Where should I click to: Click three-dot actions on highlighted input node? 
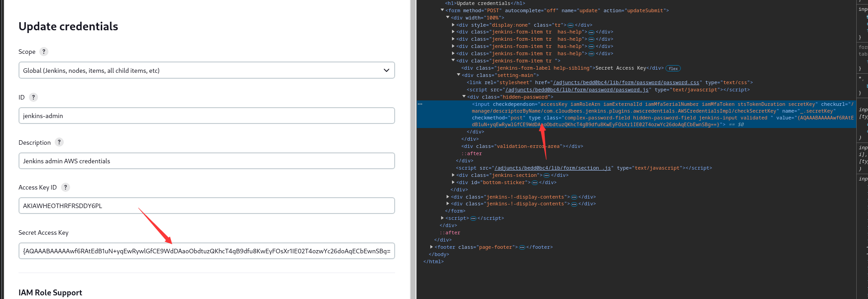click(x=420, y=104)
